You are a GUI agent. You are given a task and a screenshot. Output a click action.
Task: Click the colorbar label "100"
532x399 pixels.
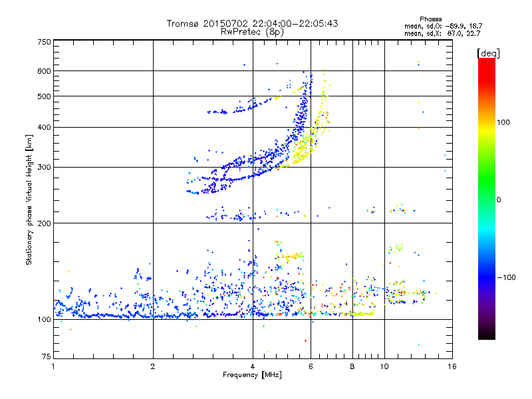click(x=503, y=122)
